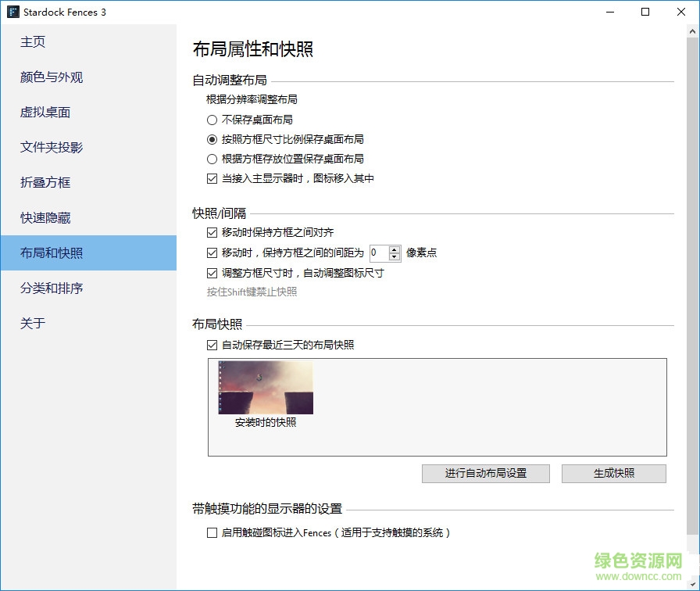
Task: Switch to the 主页 sidebar page
Action: click(33, 41)
